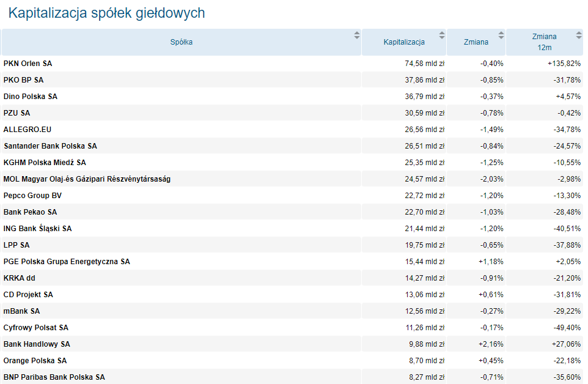Select the -2,03% daily change value
This screenshot has width=588, height=384.
pos(491,179)
